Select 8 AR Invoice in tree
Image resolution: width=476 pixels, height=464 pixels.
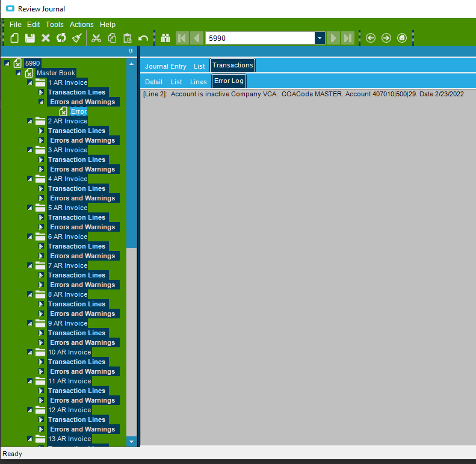pyautogui.click(x=67, y=294)
